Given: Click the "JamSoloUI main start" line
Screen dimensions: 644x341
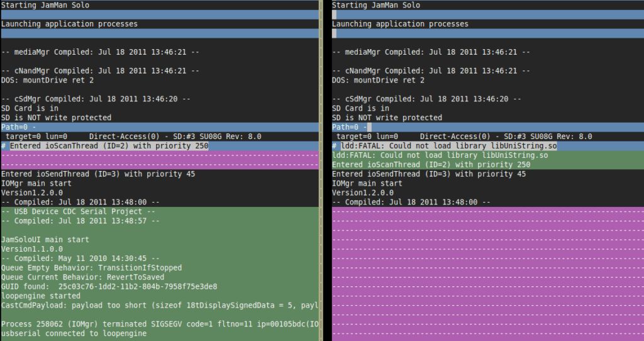Looking at the screenshot, I should click(45, 240).
